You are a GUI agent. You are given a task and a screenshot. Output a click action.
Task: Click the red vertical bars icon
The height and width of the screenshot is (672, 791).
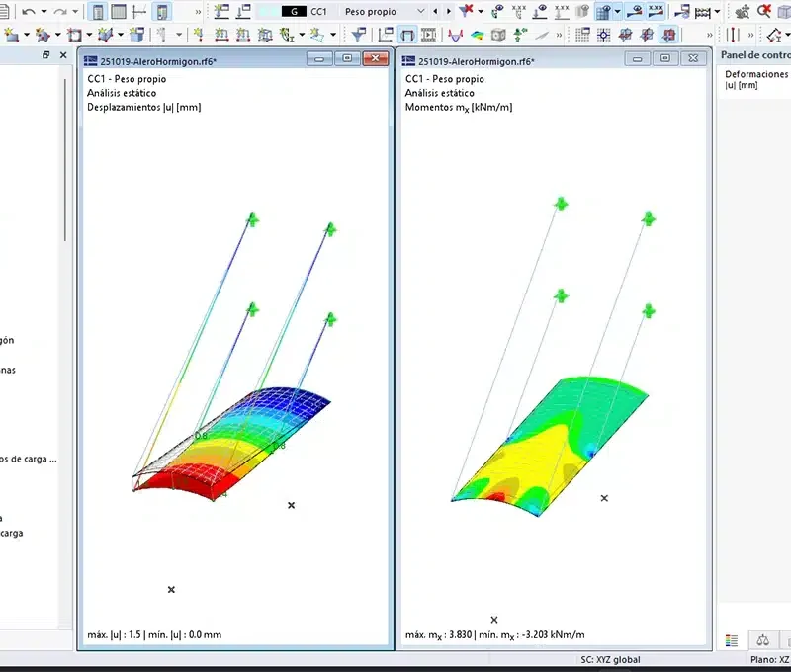pos(733,35)
